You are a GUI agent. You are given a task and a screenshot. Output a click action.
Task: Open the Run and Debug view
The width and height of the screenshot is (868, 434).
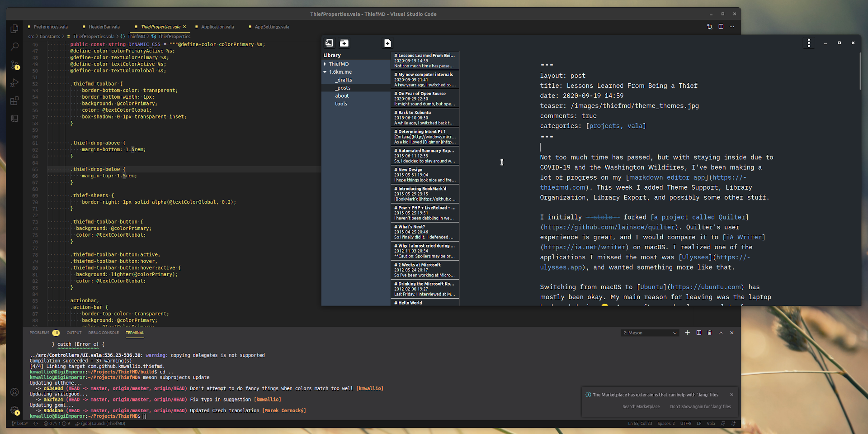pyautogui.click(x=14, y=83)
